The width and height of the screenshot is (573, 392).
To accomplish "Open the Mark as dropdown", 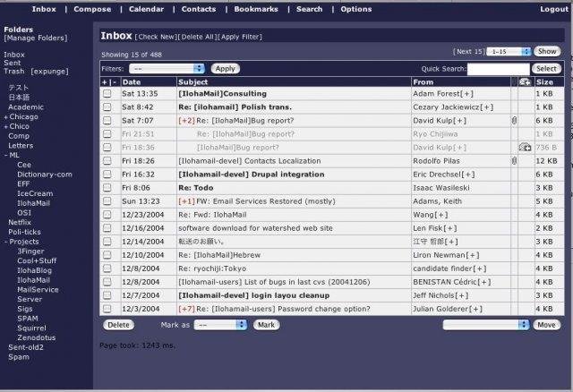I will tap(220, 325).
